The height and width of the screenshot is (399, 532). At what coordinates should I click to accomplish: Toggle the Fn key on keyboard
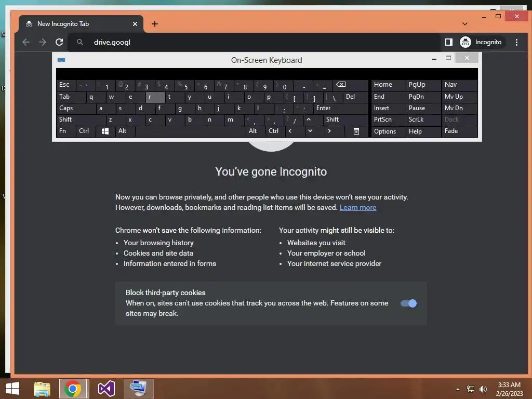click(66, 131)
